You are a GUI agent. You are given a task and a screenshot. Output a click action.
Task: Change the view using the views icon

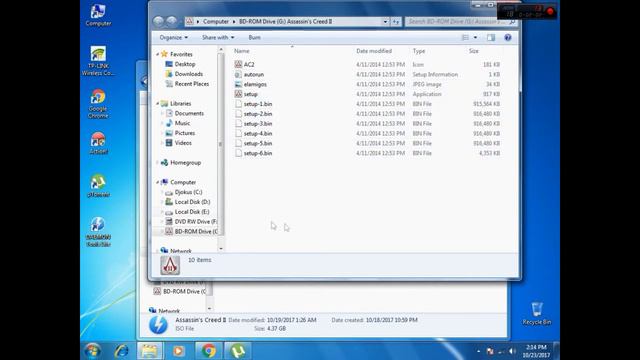465,38
